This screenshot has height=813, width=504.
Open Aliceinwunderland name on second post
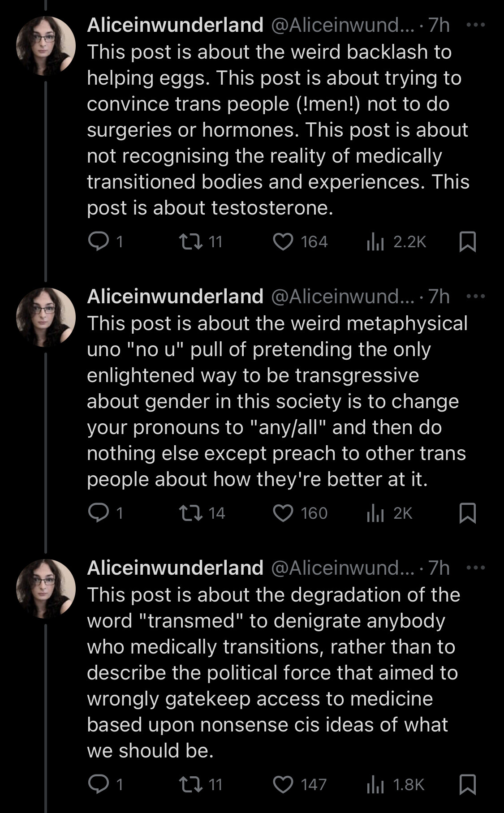175,297
